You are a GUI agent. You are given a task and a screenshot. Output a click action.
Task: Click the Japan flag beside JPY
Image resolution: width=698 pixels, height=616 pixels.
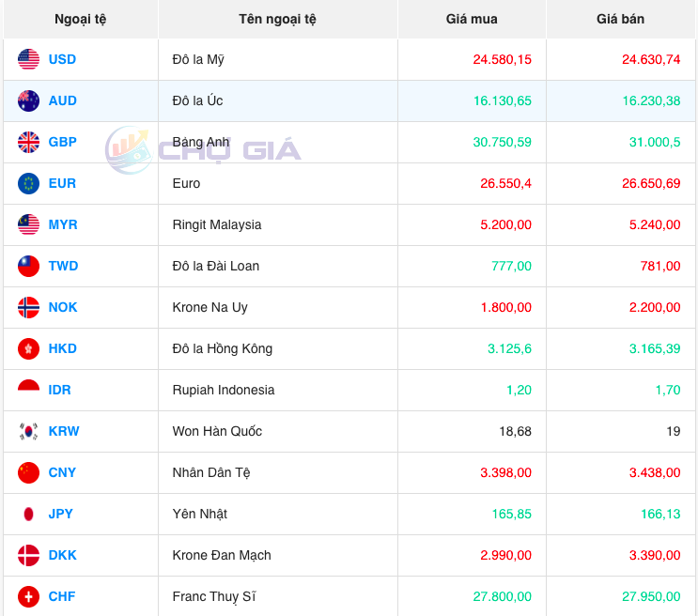[28, 514]
